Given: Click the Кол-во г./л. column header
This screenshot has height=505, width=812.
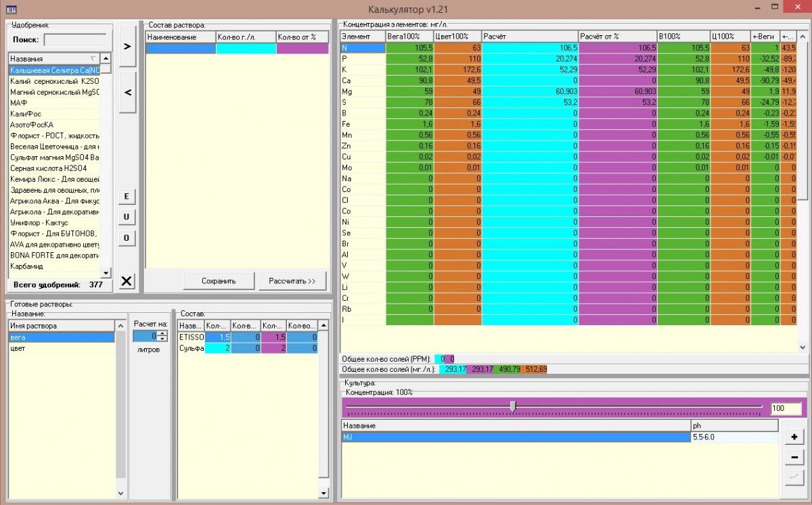Looking at the screenshot, I should click(x=246, y=37).
